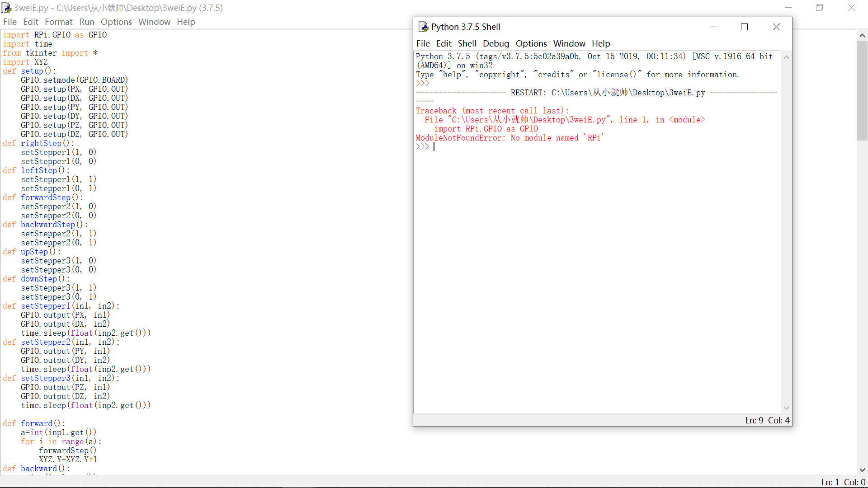Viewport: 868px width, 488px height.
Task: Click the editor vertical scrollbar thumb
Action: pos(862,90)
